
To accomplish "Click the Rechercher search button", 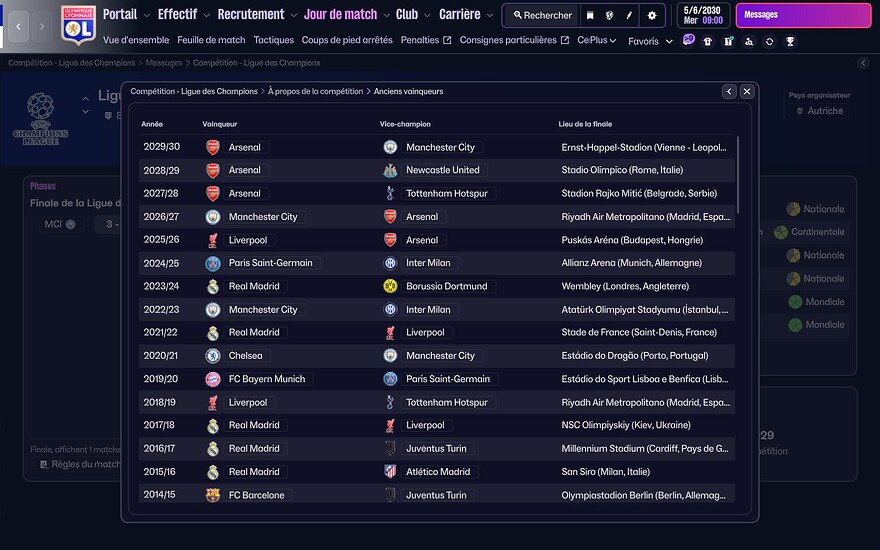I will (x=542, y=16).
